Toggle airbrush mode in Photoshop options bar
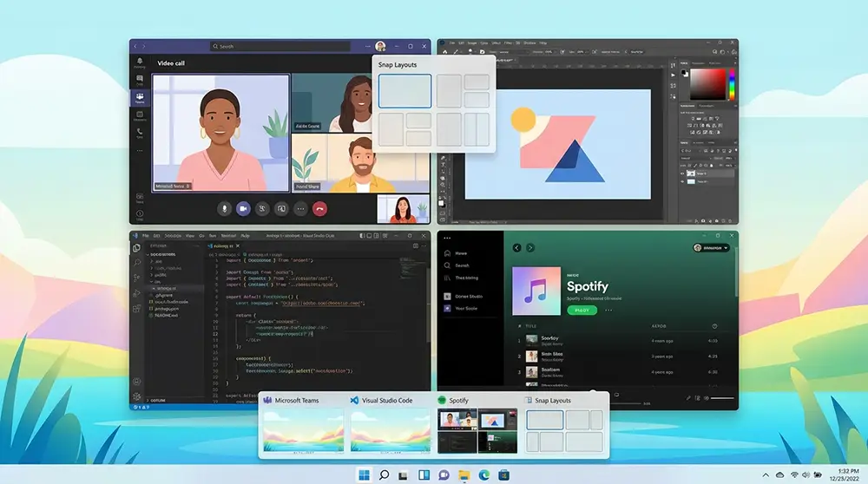868x484 pixels. click(x=595, y=52)
